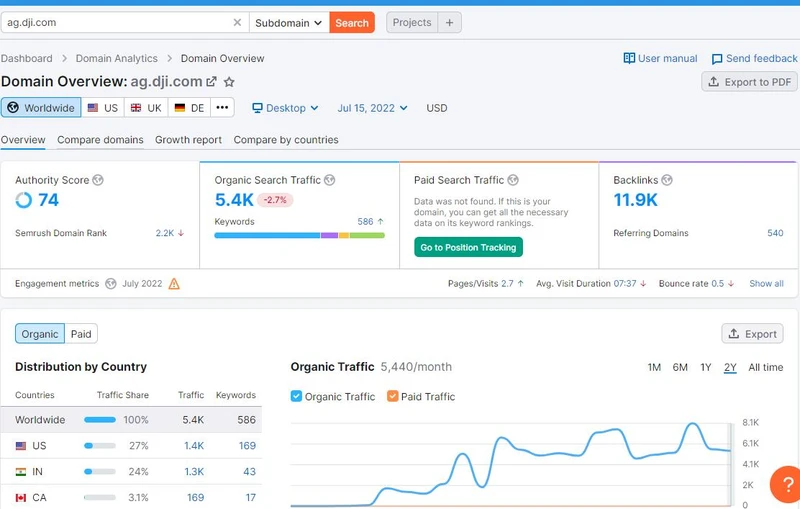Viewport: 800px width, 509px height.
Task: Click the Authority Score ring chart icon
Action: pyautogui.click(x=23, y=200)
